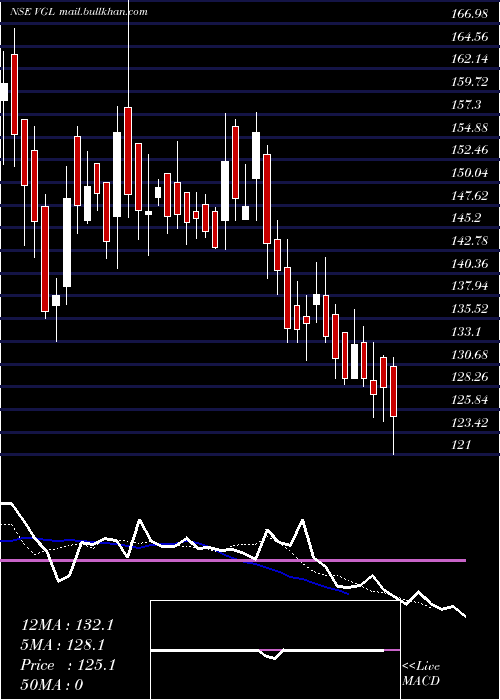Screen dimensions: 500x700
Task: Select the 121 price axis label
Action: coord(462,445)
